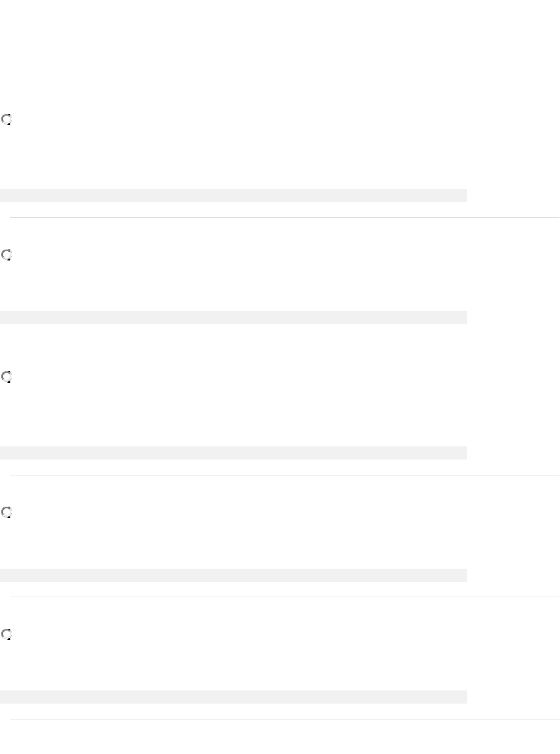560x754 pixels.
Task: Select the second-to-last radio button
Action: 7,513
